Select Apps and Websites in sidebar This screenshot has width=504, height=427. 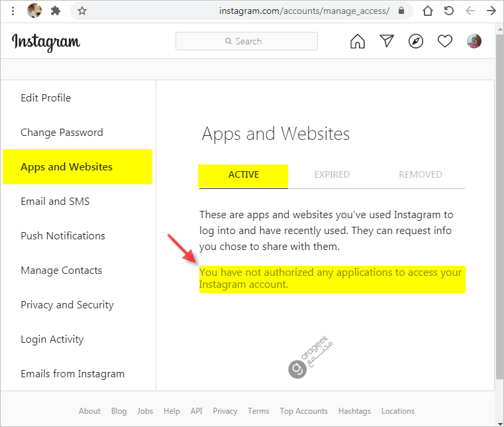click(x=77, y=166)
